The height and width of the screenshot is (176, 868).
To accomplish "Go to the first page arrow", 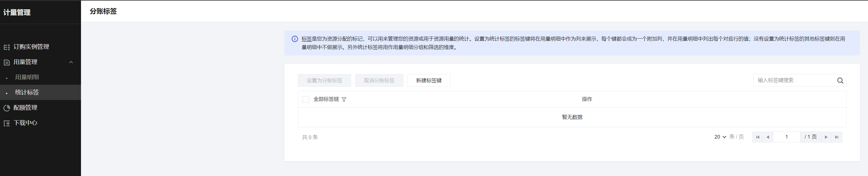I will 757,137.
